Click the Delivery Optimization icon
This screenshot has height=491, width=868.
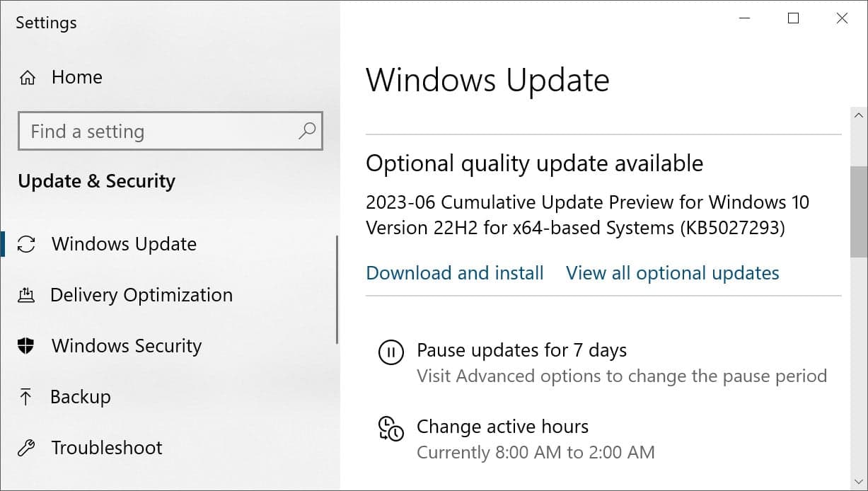[27, 294]
